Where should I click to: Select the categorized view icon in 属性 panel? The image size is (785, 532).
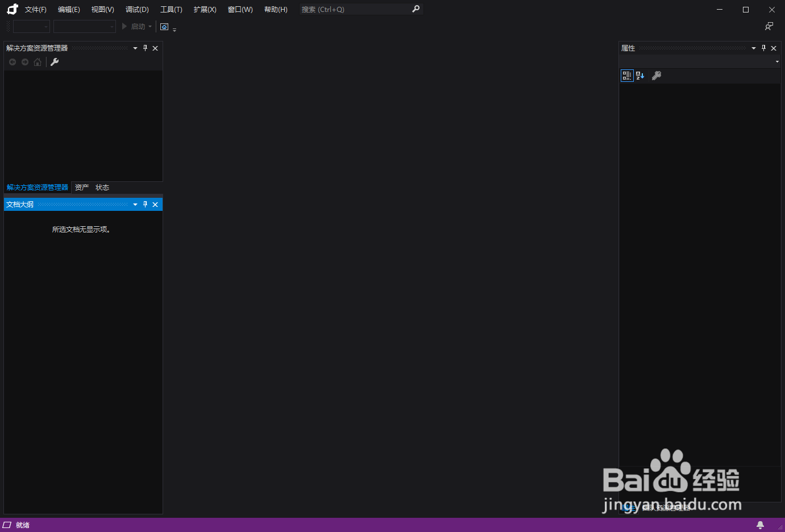tap(626, 75)
